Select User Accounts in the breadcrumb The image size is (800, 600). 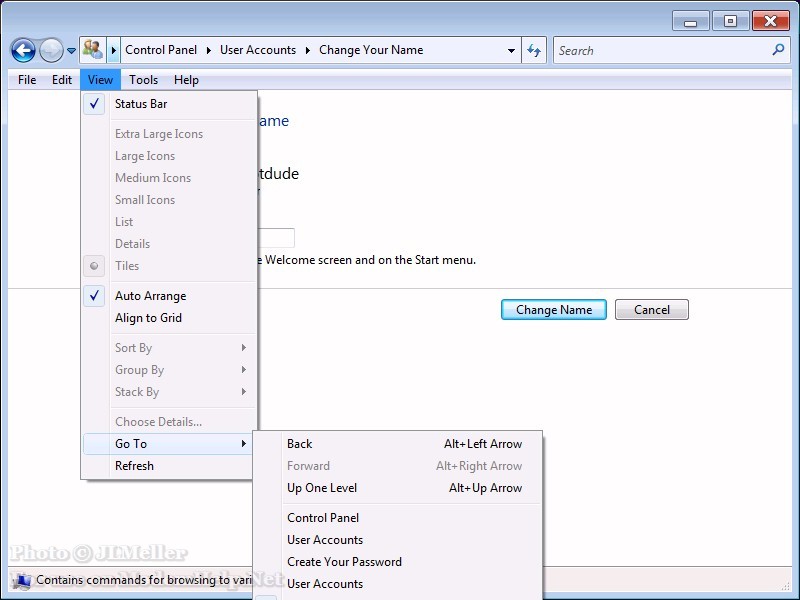[x=258, y=49]
